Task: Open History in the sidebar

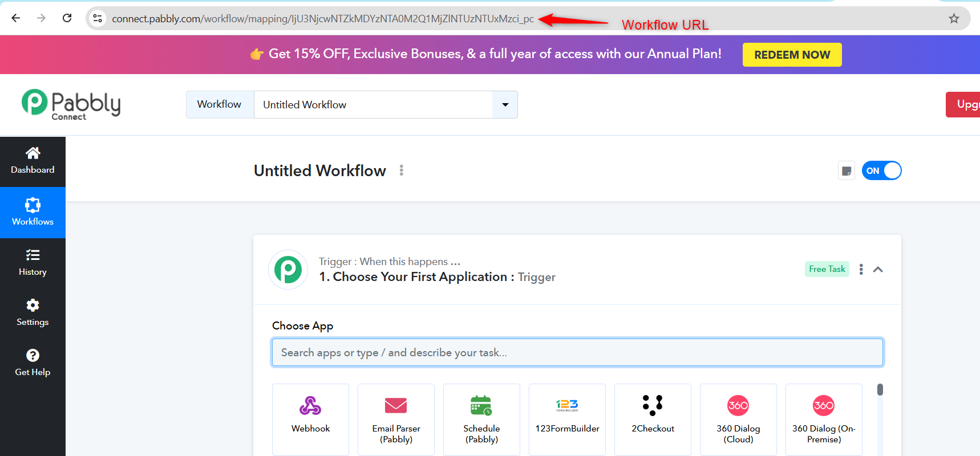Action: coord(33,263)
